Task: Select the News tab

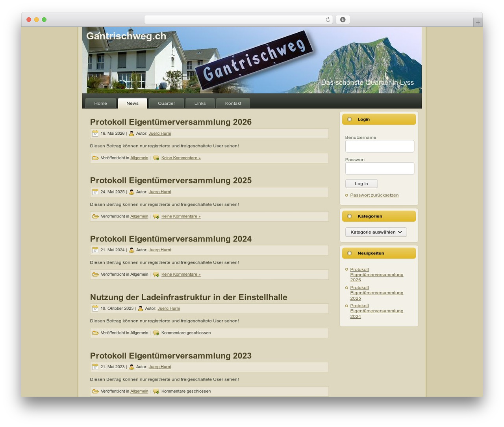Action: 133,103
